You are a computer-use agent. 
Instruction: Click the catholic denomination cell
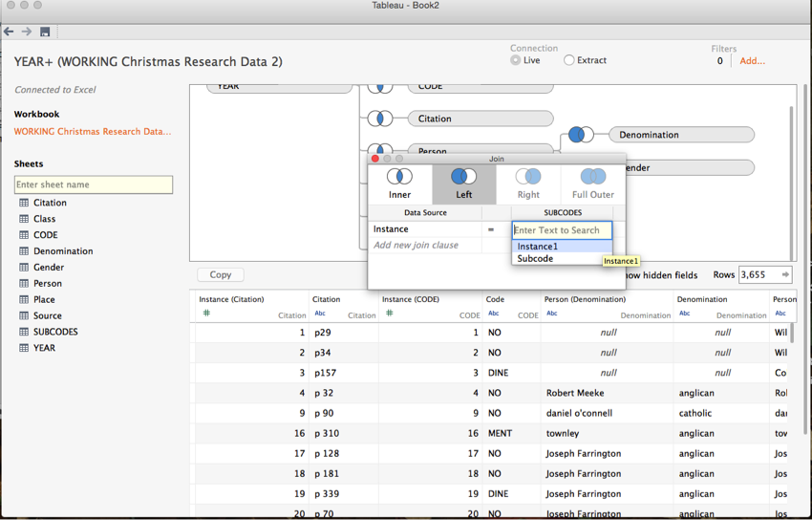tap(721, 413)
